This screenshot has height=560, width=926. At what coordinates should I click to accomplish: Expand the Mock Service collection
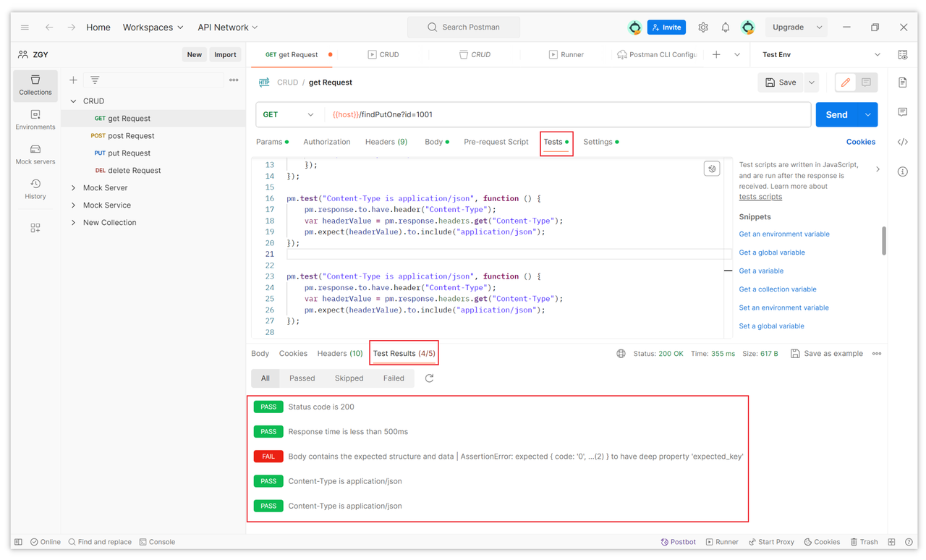[x=73, y=205]
